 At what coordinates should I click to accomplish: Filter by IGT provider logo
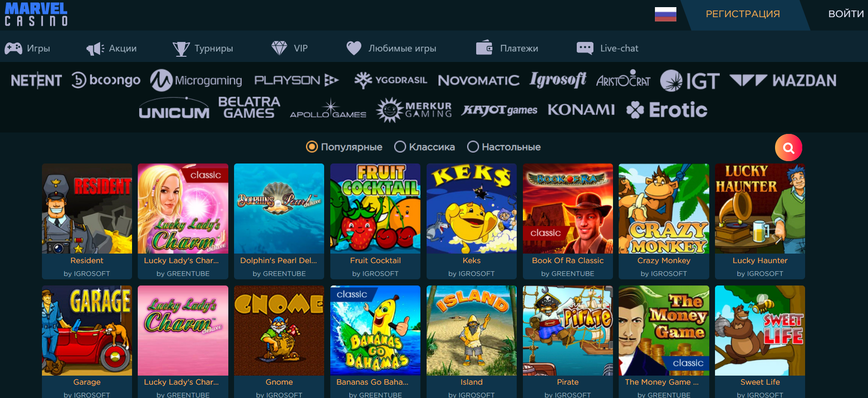[690, 81]
